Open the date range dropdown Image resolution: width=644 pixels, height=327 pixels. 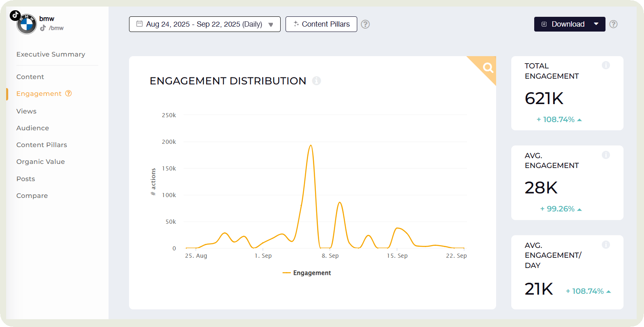(204, 24)
